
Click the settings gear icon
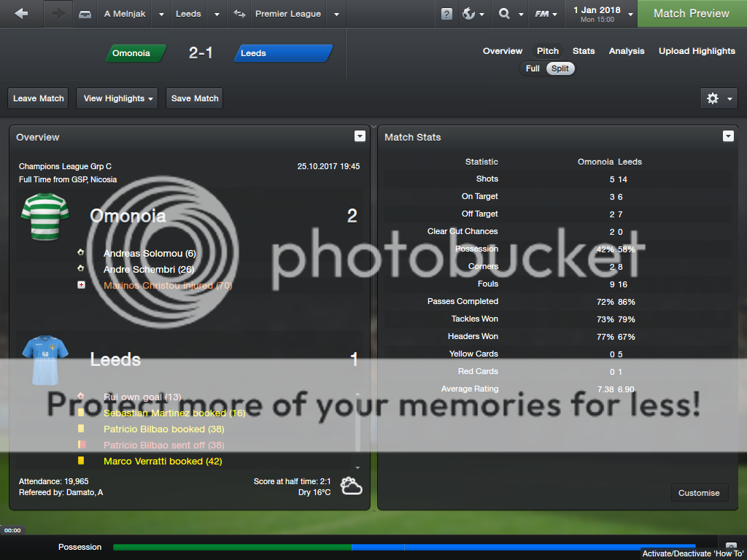tap(713, 98)
